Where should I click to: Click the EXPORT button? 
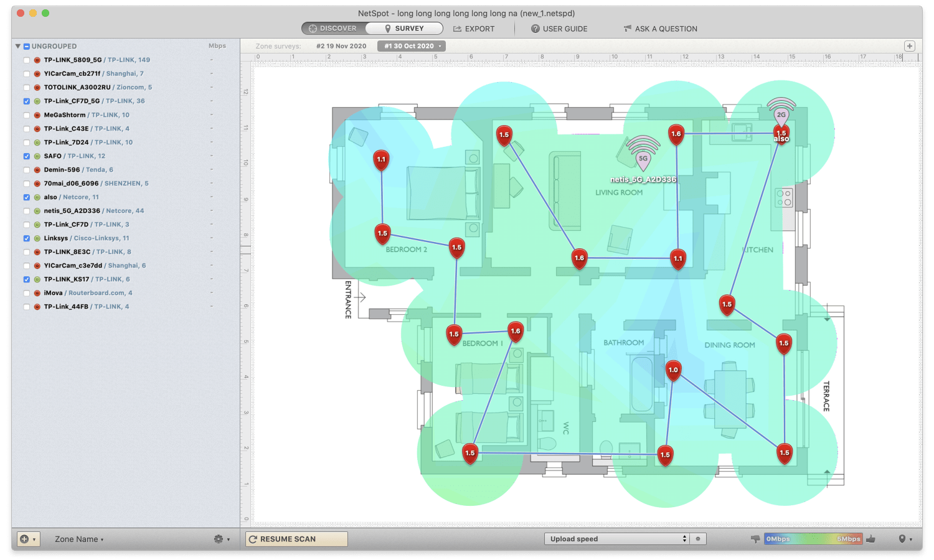(474, 29)
